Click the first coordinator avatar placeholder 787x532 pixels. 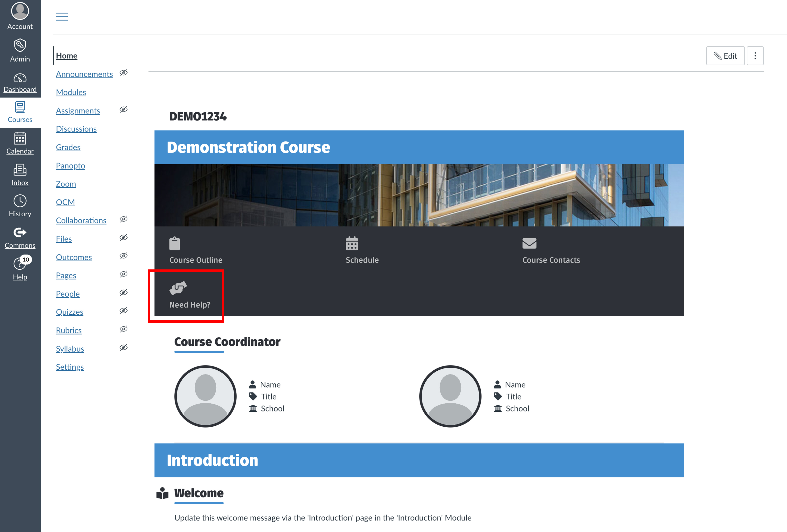(205, 396)
